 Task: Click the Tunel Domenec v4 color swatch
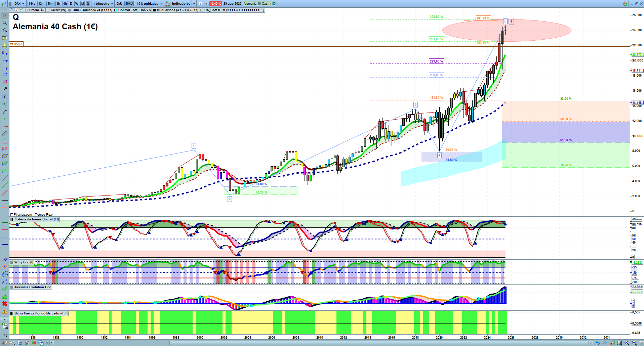[x=70, y=10]
